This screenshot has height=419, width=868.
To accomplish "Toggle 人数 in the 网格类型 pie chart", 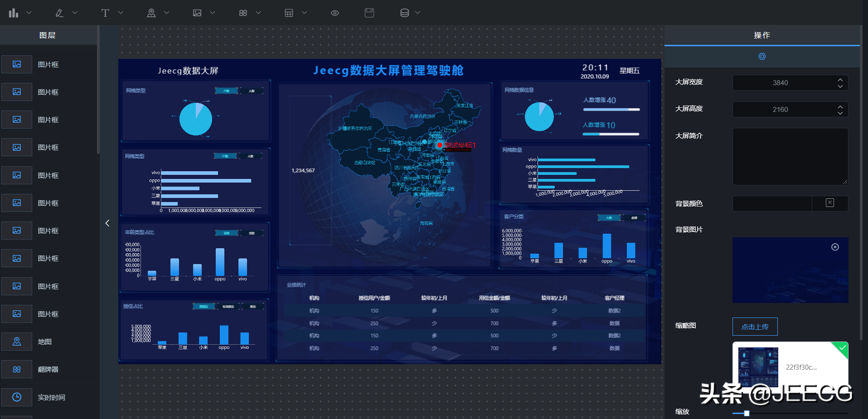I will (x=252, y=91).
